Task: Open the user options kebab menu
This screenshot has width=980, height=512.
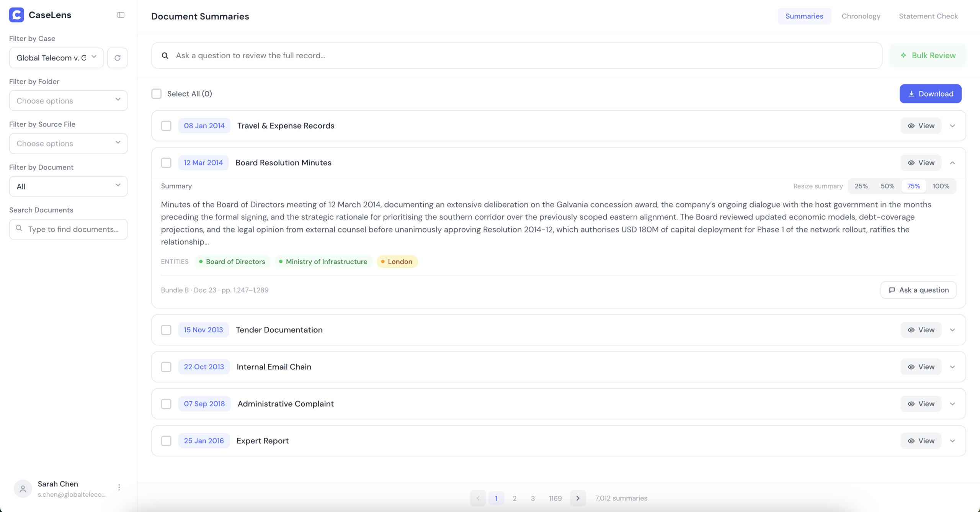Action: tap(119, 487)
